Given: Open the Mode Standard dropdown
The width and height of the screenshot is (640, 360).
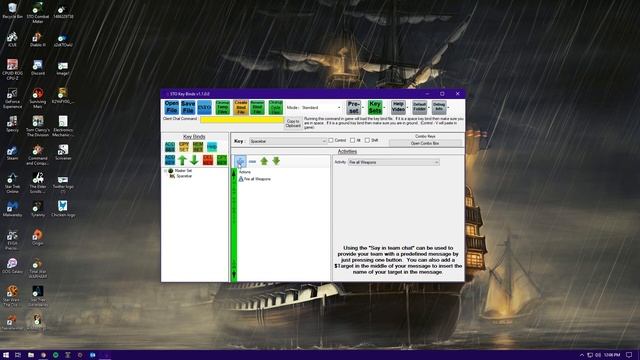Looking at the screenshot, I should [x=321, y=108].
